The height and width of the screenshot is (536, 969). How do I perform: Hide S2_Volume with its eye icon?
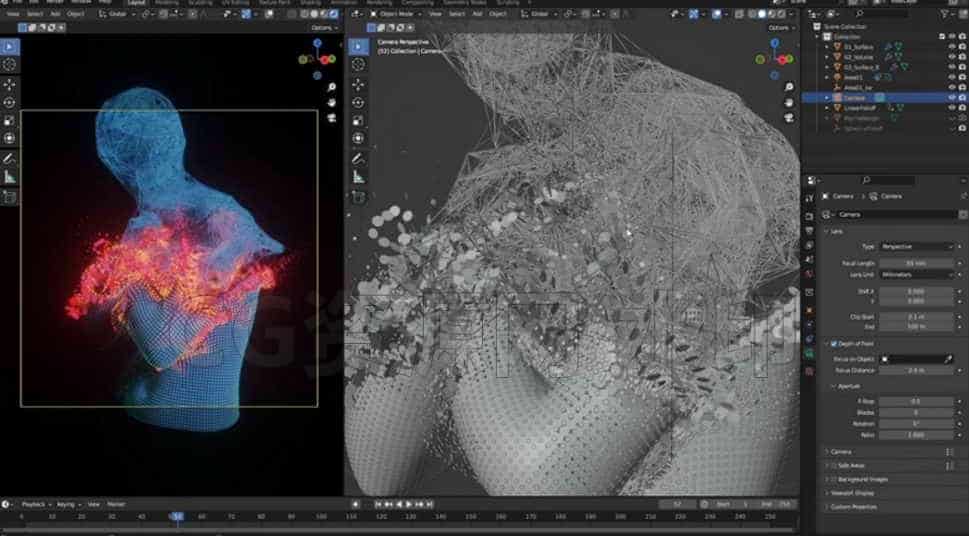click(x=952, y=57)
